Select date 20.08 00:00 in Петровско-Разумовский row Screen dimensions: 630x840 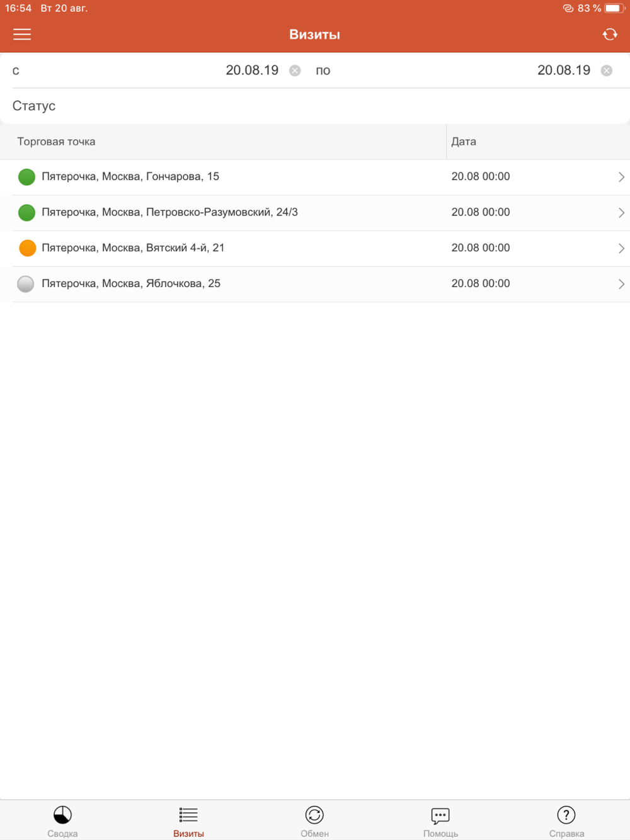pos(481,212)
